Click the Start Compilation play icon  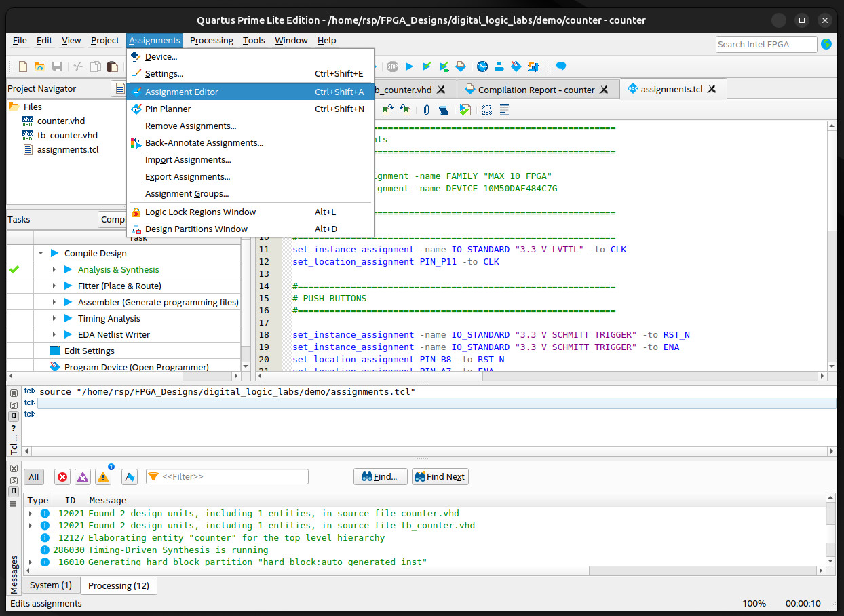tap(409, 66)
